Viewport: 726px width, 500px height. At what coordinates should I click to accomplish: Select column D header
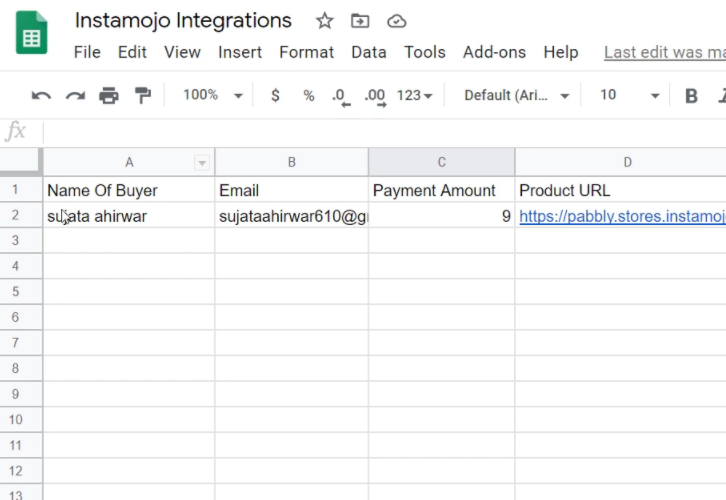pos(620,162)
